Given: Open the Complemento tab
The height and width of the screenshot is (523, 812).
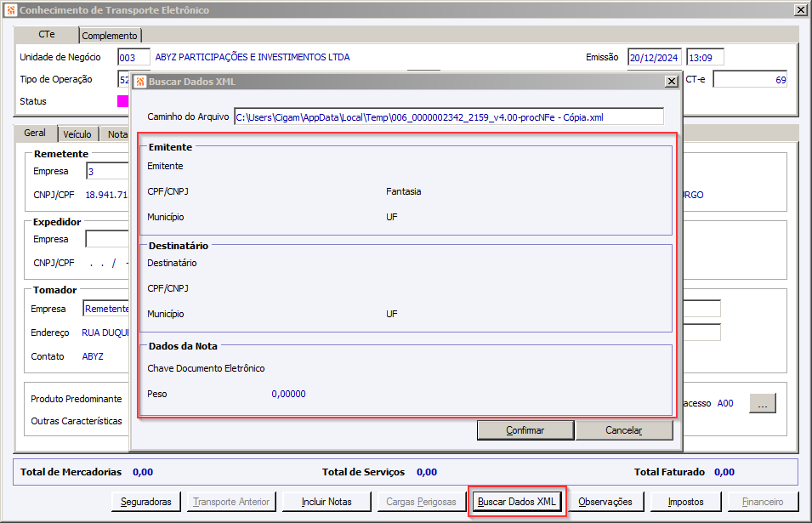Looking at the screenshot, I should click(110, 36).
